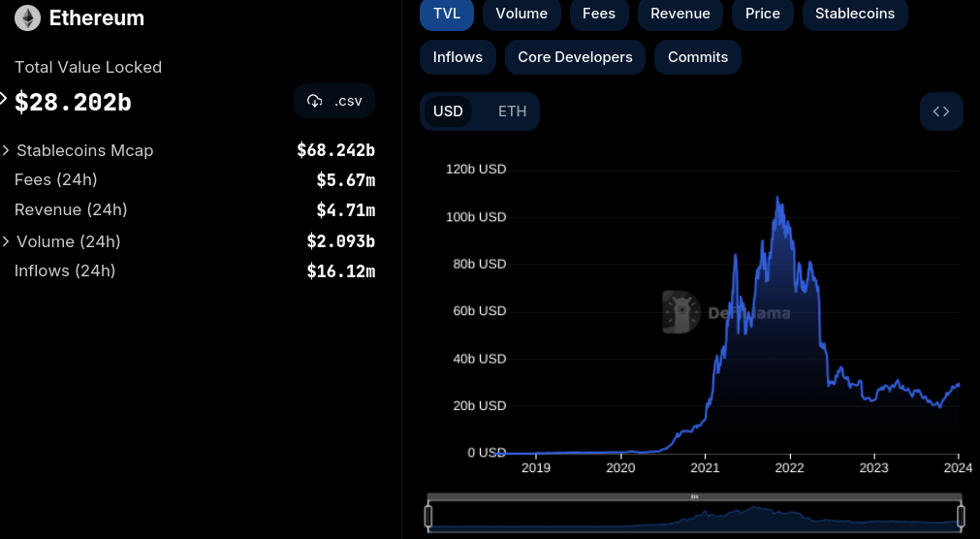980x539 pixels.
Task: Toggle the Revenue chart metric
Action: (680, 14)
